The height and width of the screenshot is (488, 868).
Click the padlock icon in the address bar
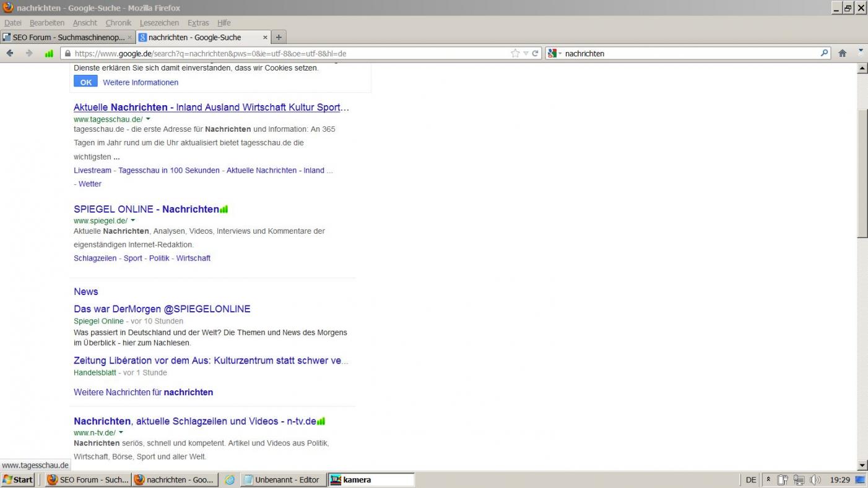(x=67, y=53)
